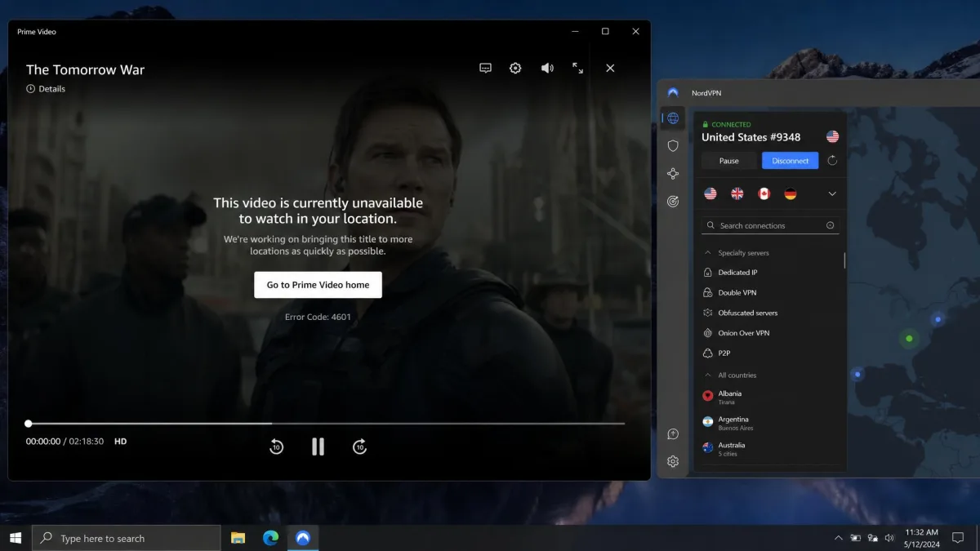Open subtitles and captions menu in Prime Video
The image size is (980, 551).
[x=485, y=68]
